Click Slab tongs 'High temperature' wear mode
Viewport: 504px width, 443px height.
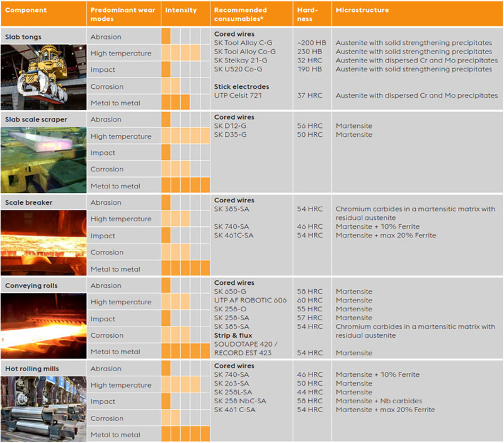pyautogui.click(x=121, y=53)
